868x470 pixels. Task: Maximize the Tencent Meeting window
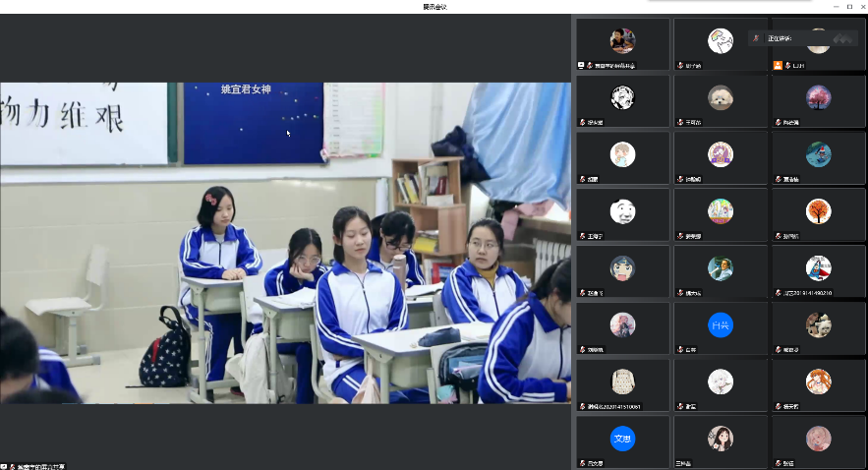pyautogui.click(x=849, y=7)
